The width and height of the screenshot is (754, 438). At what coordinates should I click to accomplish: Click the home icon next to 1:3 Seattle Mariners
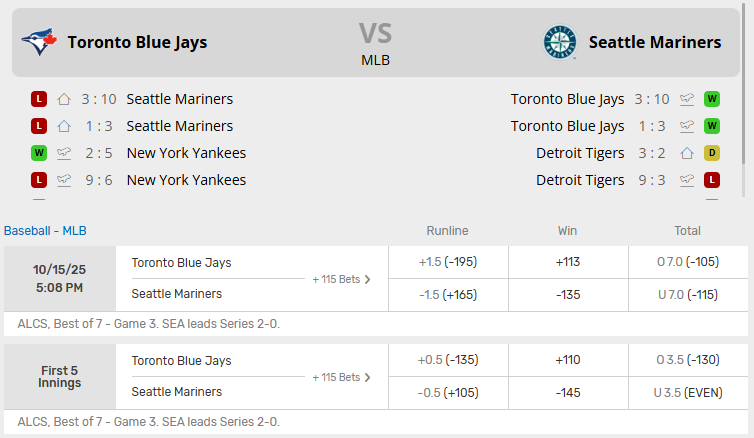[x=64, y=126]
